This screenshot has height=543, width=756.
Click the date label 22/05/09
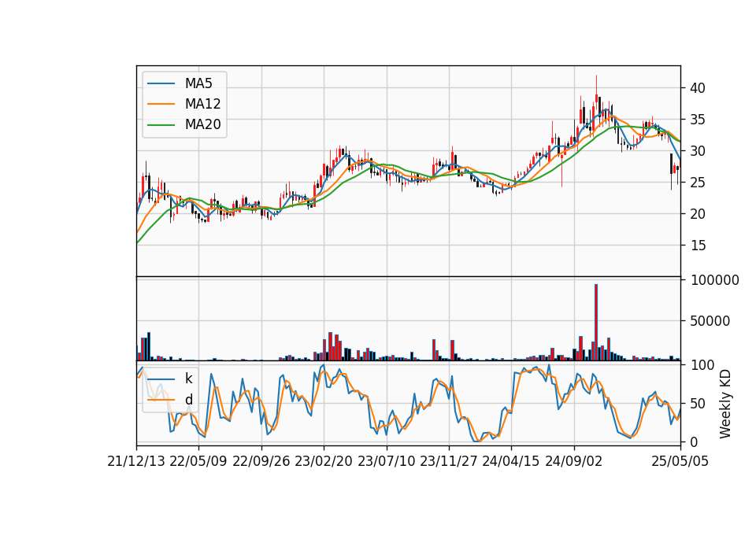coord(198,461)
